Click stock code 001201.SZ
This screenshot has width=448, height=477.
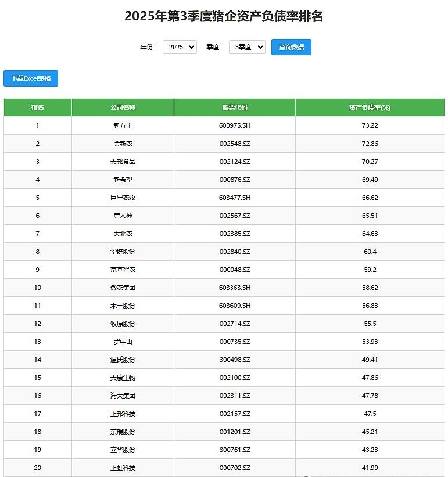pyautogui.click(x=235, y=432)
